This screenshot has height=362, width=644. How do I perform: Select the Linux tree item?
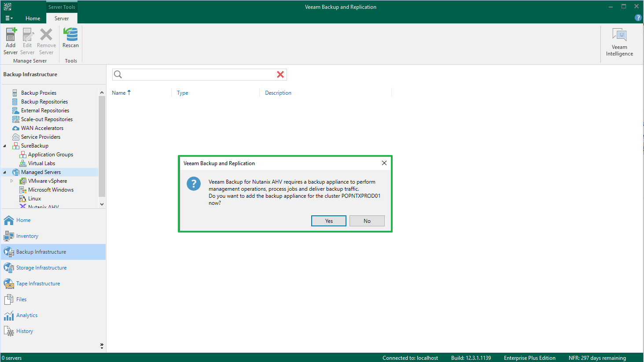pos(34,199)
